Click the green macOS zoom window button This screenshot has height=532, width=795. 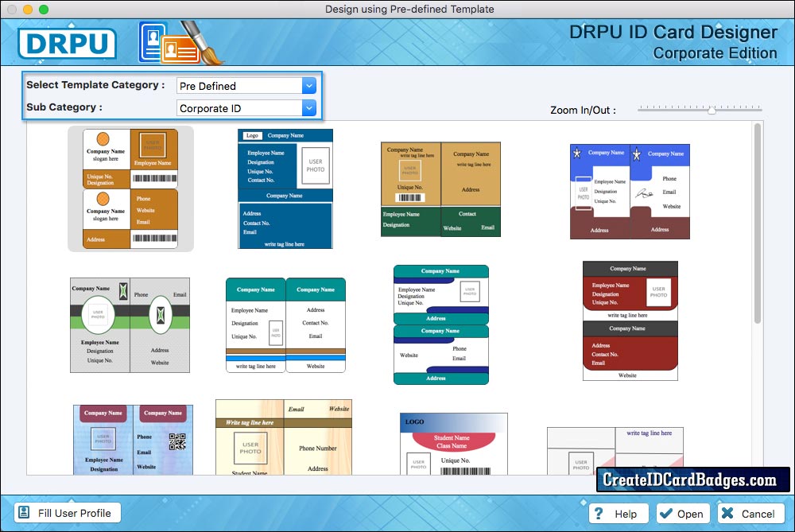coord(44,9)
